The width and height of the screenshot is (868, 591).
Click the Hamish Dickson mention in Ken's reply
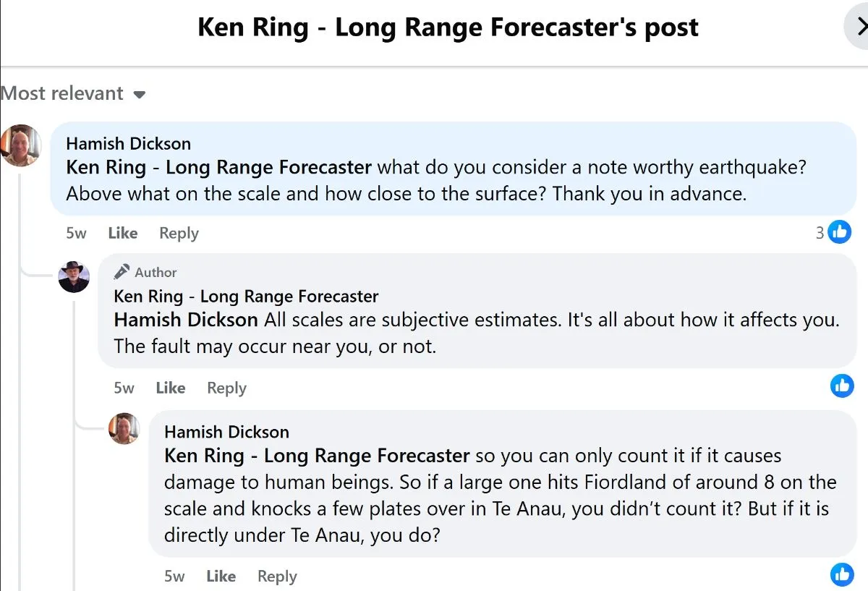[186, 320]
